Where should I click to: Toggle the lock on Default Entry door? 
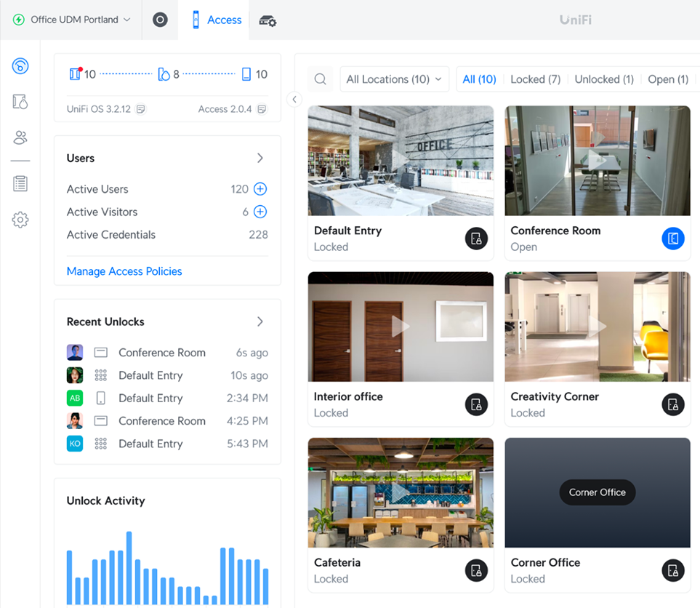coord(476,239)
